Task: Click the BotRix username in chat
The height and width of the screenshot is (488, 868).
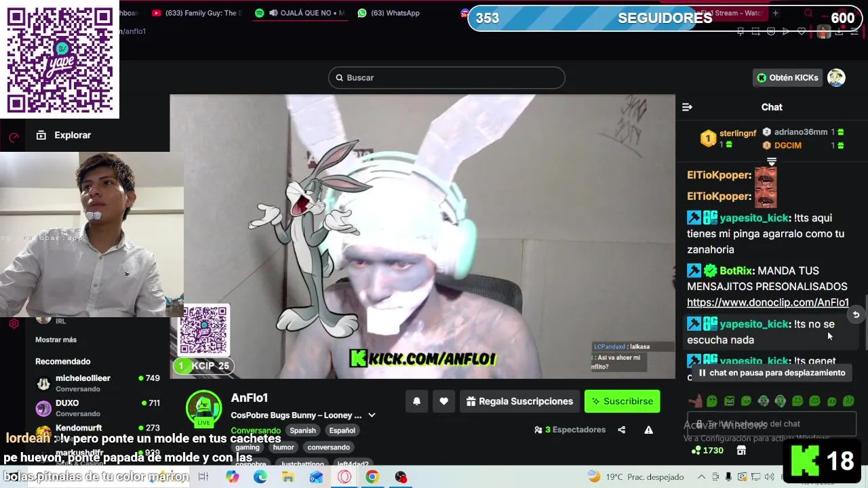Action: point(735,270)
